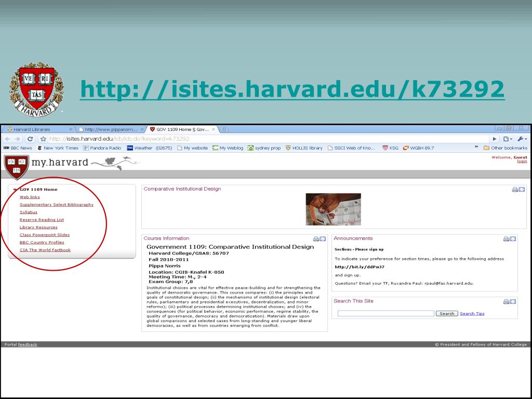This screenshot has height=399, width=532.
Task: Show more bookmarks via double chevron
Action: (476, 147)
